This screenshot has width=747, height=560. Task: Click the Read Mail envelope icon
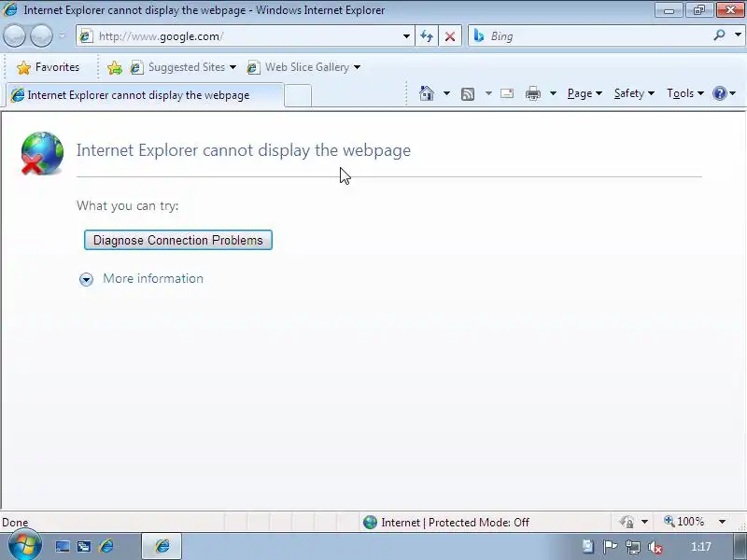click(507, 93)
